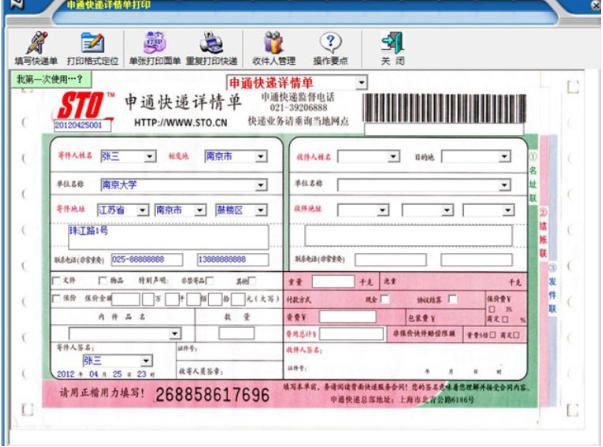
Task: Check the 文件 document checkbox
Action: (x=57, y=280)
